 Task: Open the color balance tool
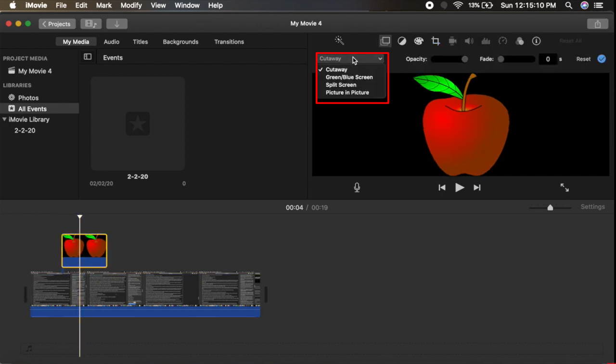(402, 41)
